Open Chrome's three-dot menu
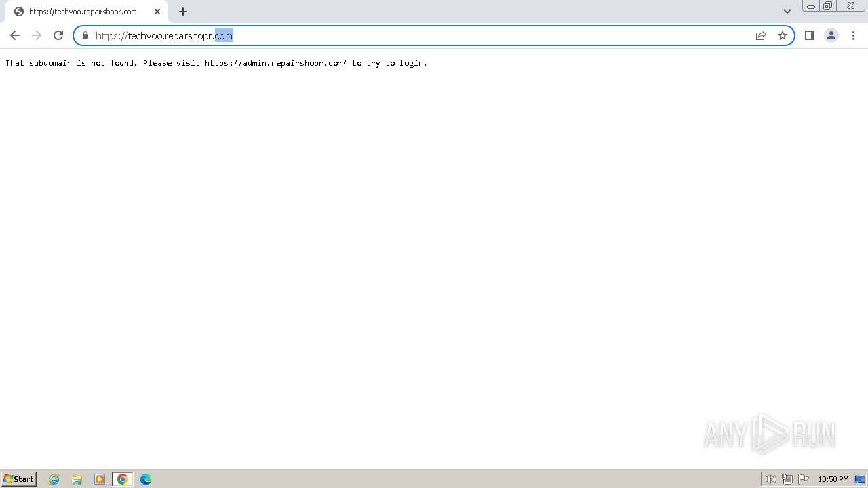 (x=853, y=35)
